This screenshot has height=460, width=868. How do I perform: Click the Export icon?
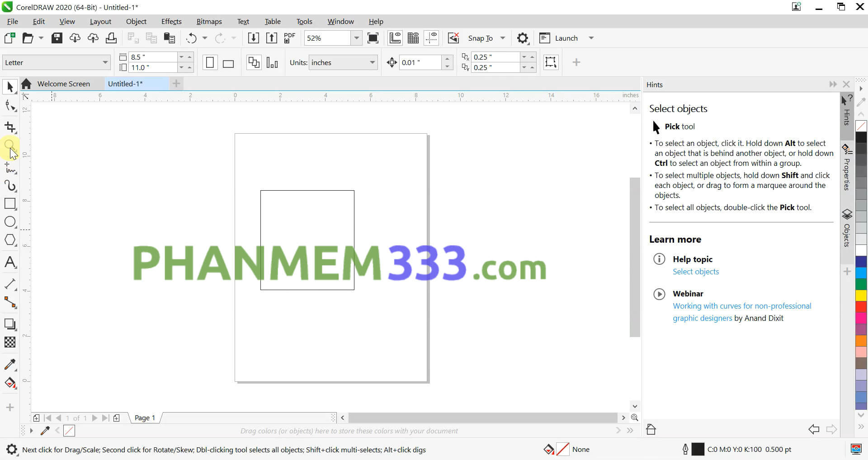pyautogui.click(x=272, y=38)
